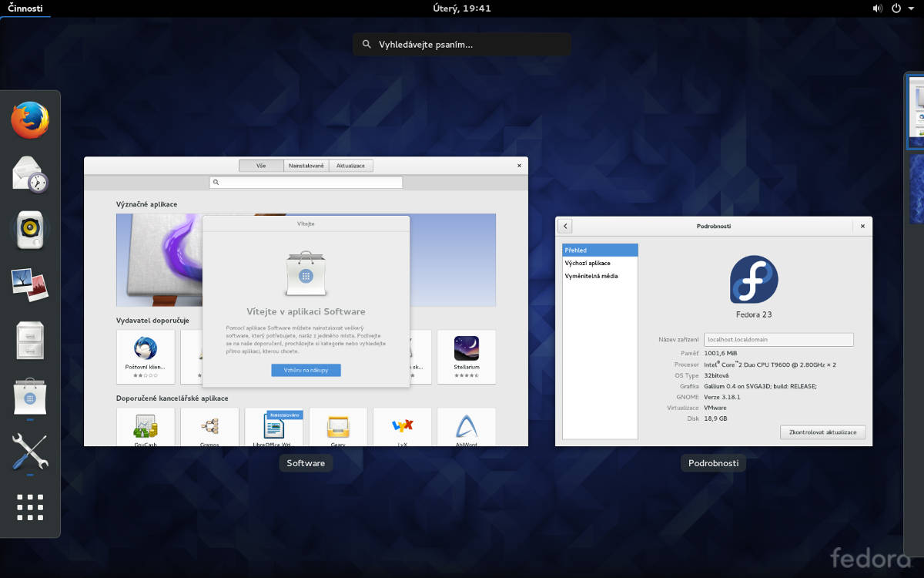Select the second workspace thumbnail on the right
This screenshot has height=578, width=924.
[916, 190]
